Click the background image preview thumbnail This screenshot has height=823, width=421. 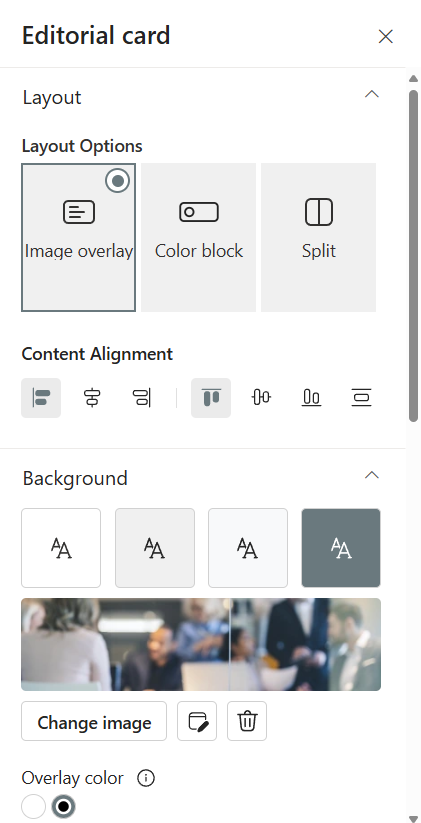(x=201, y=645)
